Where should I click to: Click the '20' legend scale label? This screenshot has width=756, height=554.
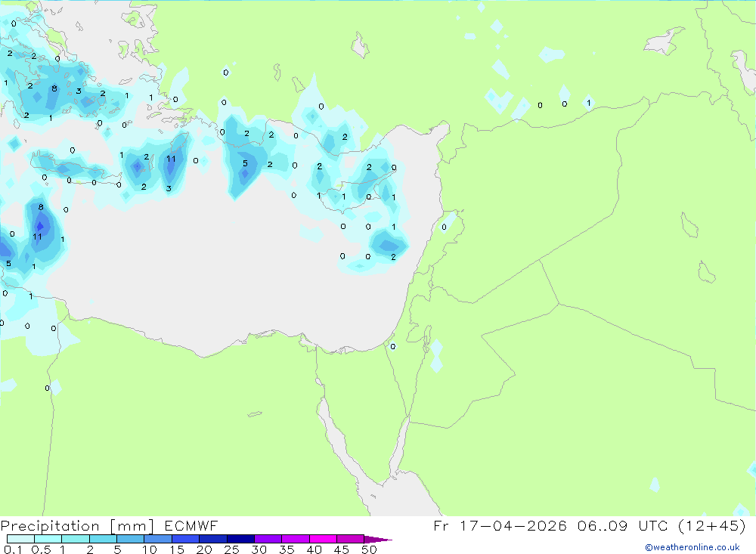[204, 549]
